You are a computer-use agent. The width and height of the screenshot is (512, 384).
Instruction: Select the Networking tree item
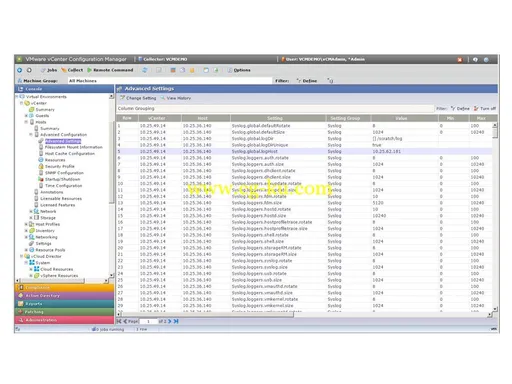tap(46, 237)
